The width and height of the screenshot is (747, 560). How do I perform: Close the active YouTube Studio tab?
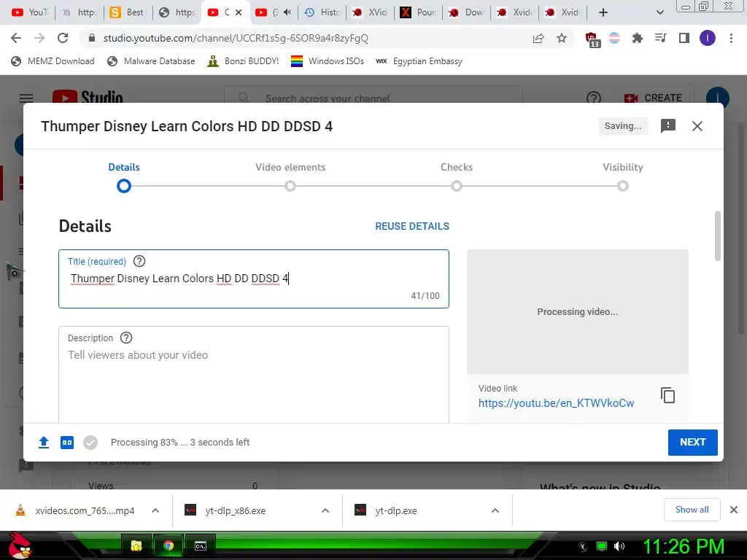pos(239,12)
